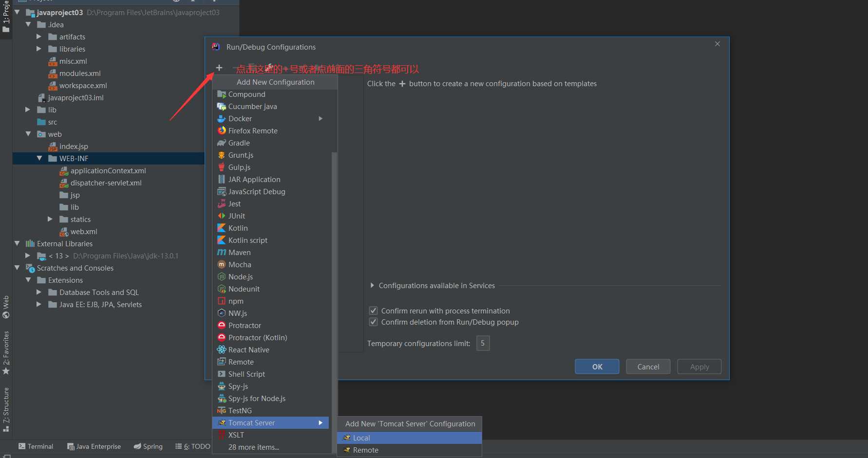The height and width of the screenshot is (458, 868).
Task: Select index.jsp file in tree
Action: (x=68, y=146)
